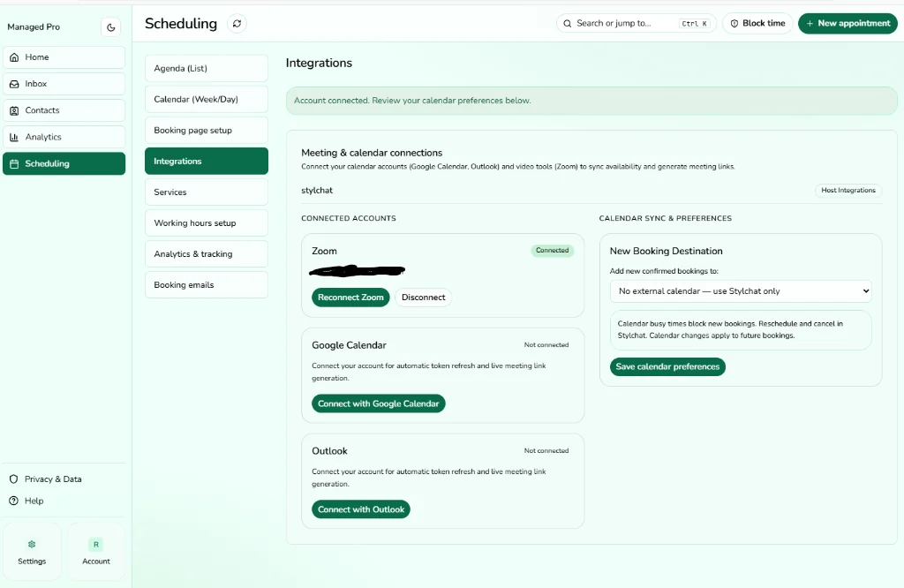The height and width of the screenshot is (588, 904).
Task: Click the Inbox tray icon
Action: (x=14, y=84)
